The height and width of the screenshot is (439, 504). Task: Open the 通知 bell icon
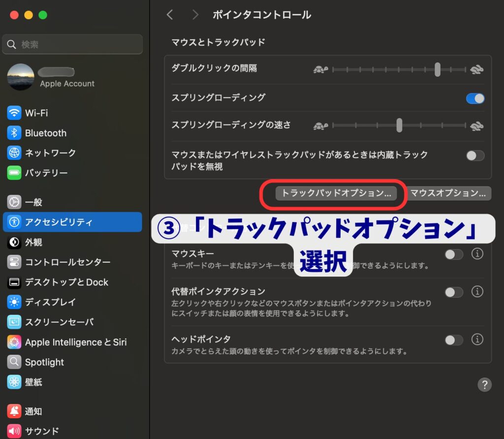pos(14,411)
